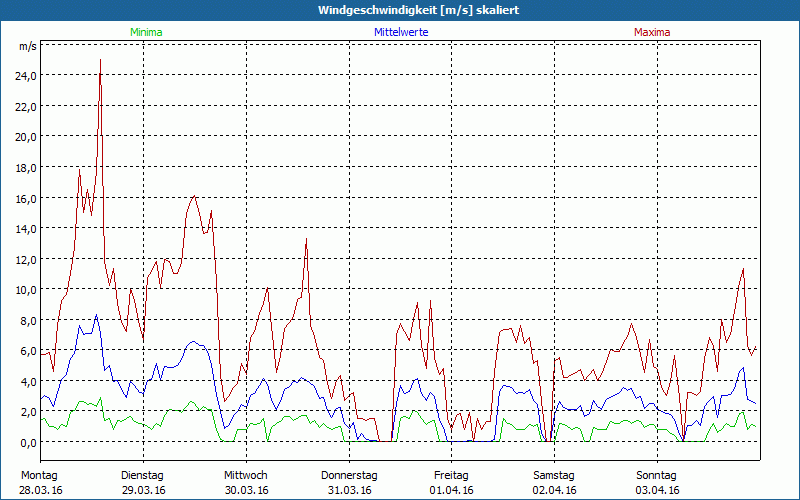Click the Samstag day label
Viewport: 800px width, 500px height.
(554, 476)
